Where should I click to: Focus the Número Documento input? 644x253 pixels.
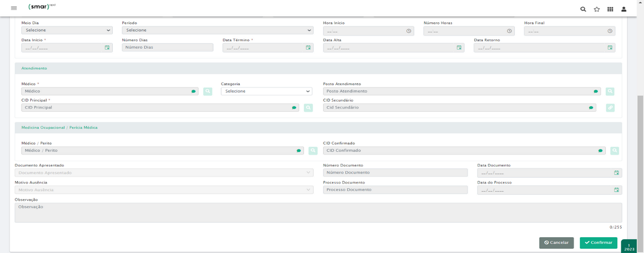point(395,173)
